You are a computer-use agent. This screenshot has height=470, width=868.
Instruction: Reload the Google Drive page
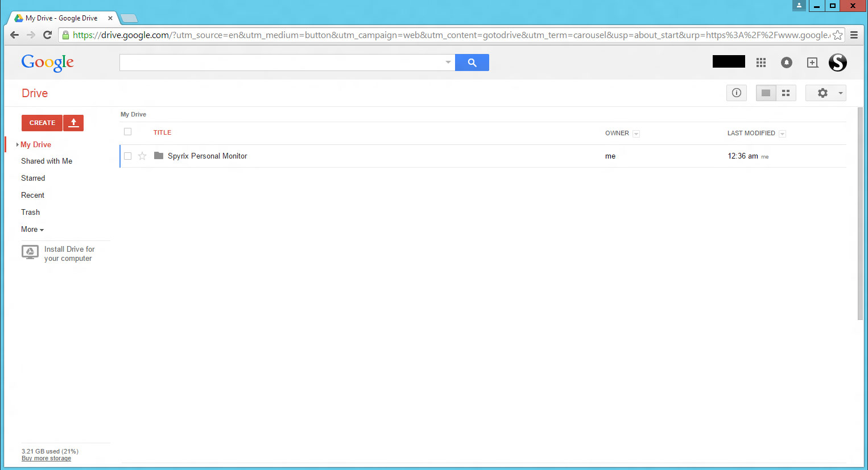48,35
